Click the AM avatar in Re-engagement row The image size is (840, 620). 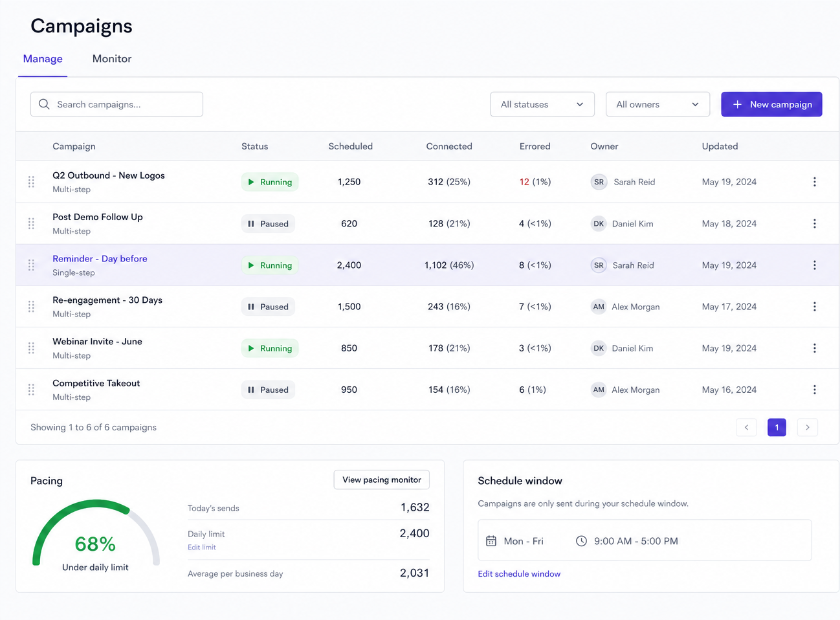tap(599, 306)
